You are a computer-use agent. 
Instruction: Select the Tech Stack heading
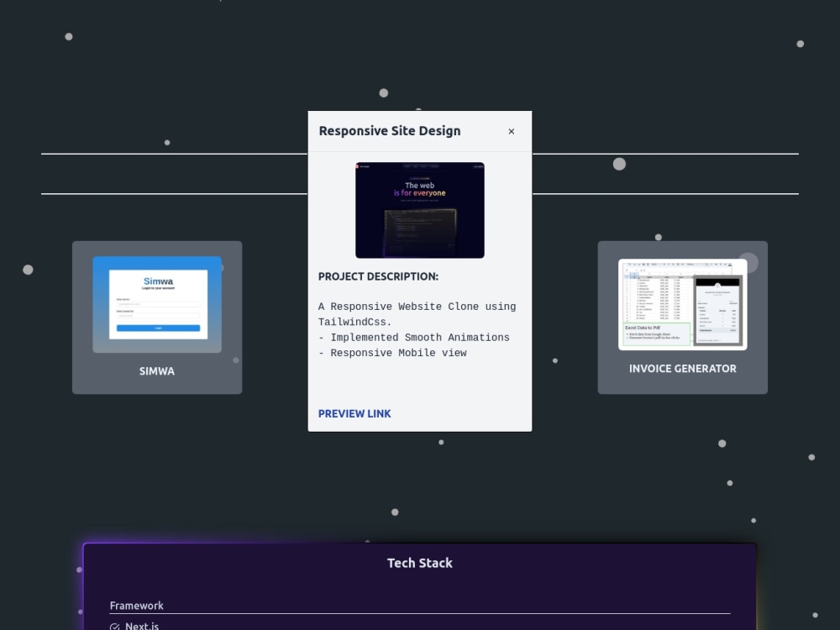pos(420,563)
